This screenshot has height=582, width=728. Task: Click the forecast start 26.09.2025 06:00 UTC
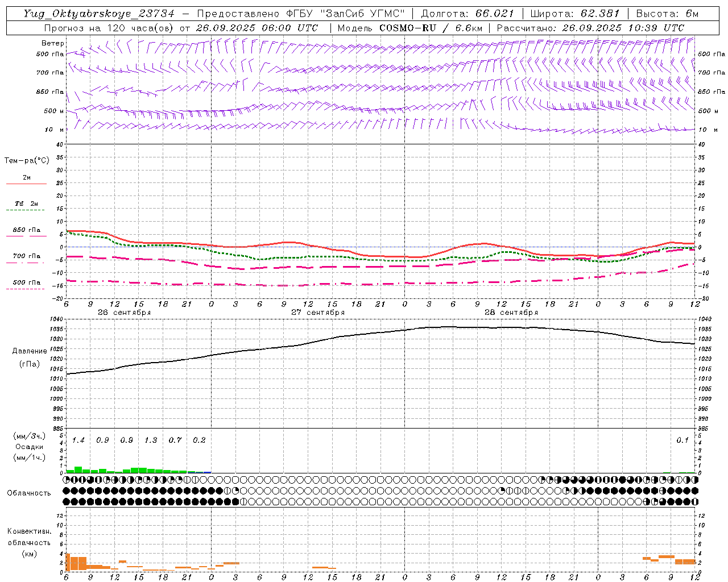(257, 28)
